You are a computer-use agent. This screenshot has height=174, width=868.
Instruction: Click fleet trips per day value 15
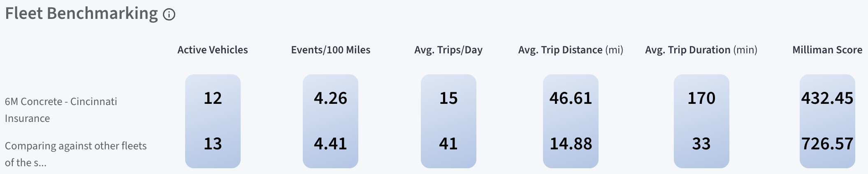click(448, 98)
